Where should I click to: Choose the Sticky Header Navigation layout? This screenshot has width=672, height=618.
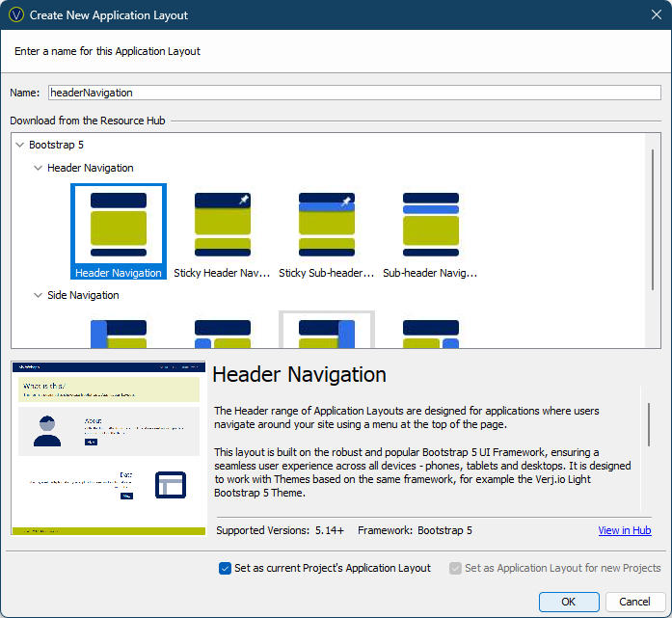click(223, 225)
